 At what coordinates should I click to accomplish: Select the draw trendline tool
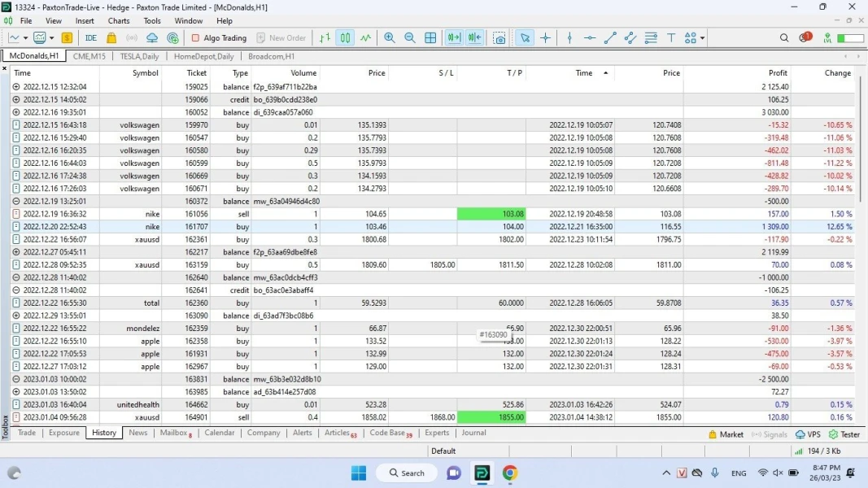tap(610, 37)
